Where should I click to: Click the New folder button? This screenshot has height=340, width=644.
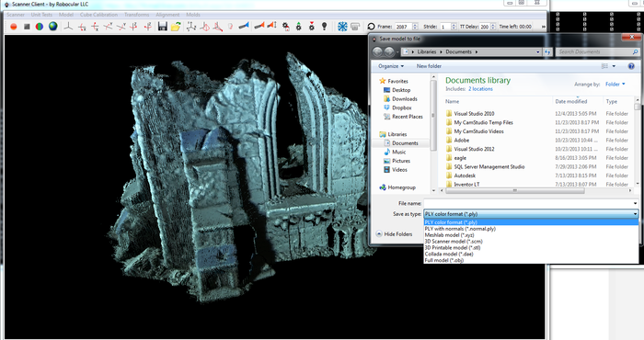click(429, 66)
